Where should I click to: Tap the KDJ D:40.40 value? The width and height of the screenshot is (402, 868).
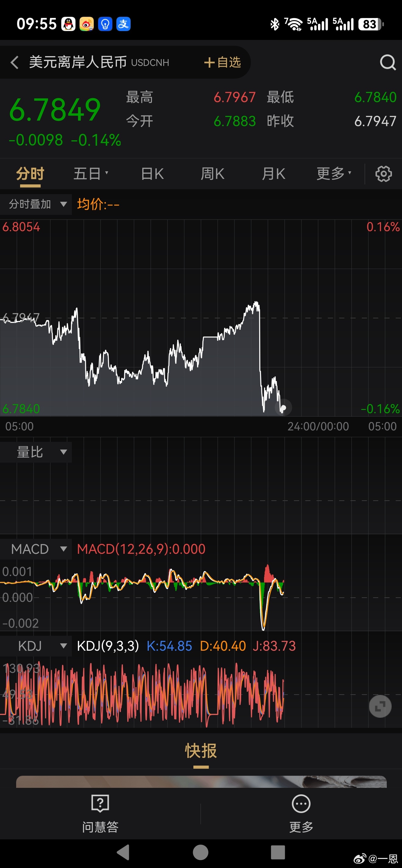point(223,646)
